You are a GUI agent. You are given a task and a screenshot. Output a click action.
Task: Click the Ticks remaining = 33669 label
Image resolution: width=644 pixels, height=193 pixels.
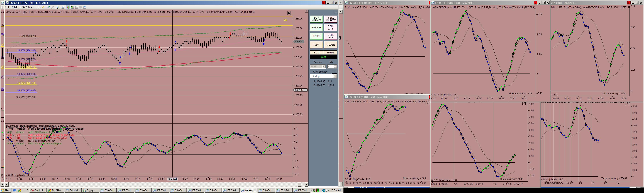[614, 179]
